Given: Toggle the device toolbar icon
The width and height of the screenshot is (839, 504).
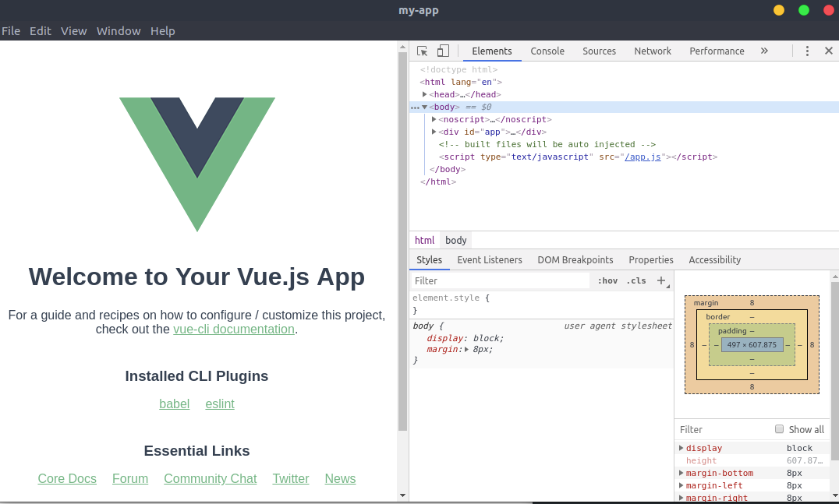Looking at the screenshot, I should click(x=443, y=51).
